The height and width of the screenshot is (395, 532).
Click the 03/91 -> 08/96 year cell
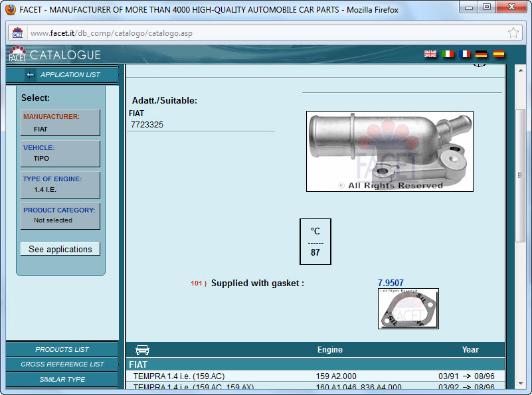(x=466, y=376)
